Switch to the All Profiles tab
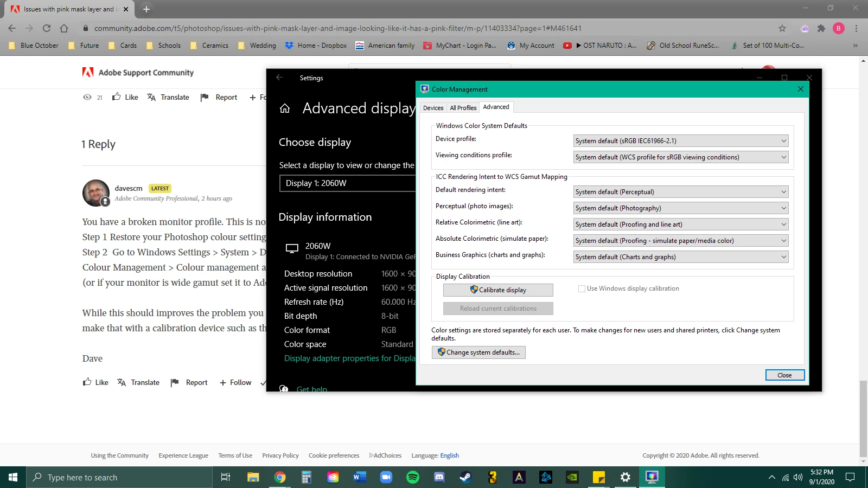 click(463, 108)
